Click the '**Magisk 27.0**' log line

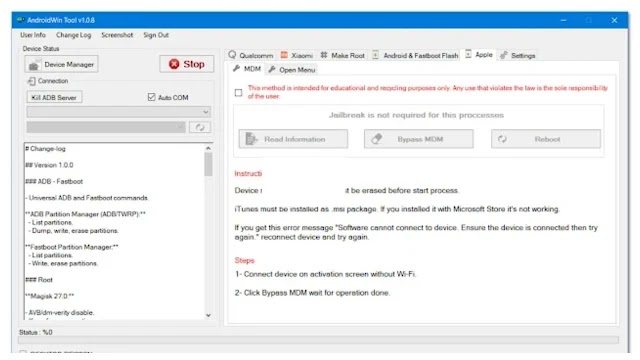50,296
